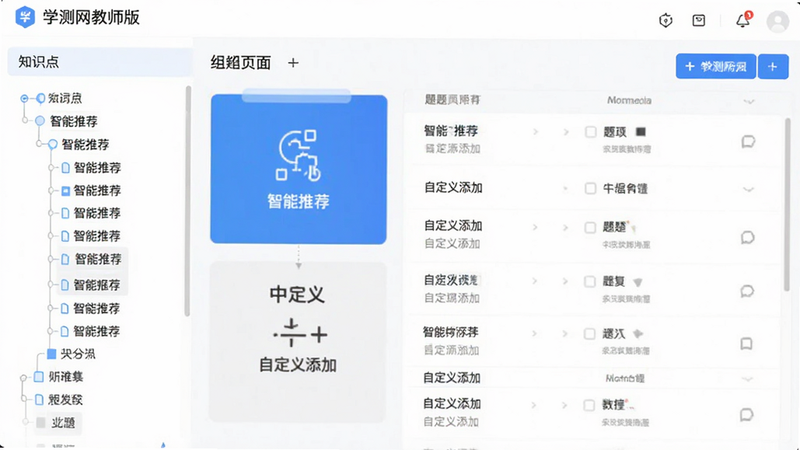Expand the 昕淮集 tree node
800x450 pixels.
coord(23,378)
